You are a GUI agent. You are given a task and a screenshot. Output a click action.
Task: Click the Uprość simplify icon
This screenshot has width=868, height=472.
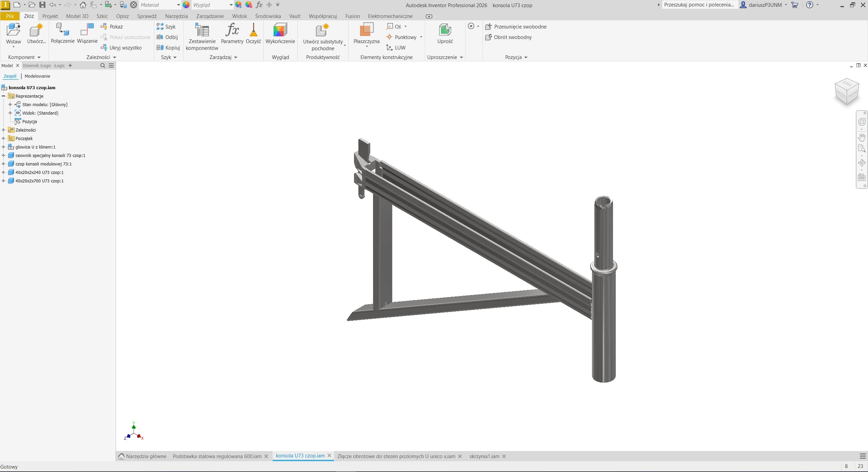point(445,30)
